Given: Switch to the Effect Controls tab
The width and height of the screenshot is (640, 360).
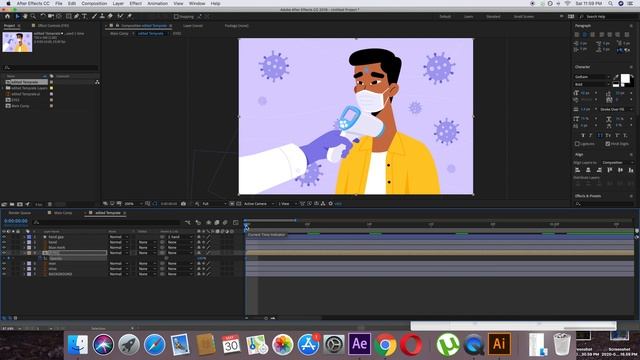Looking at the screenshot, I should (53, 26).
